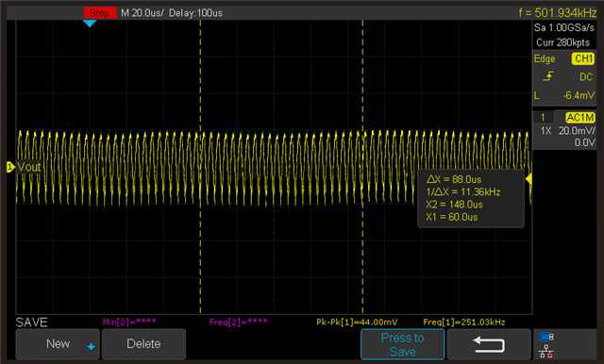The height and width of the screenshot is (364, 604).
Task: Open the 20.0mV/ vertical scale setting
Action: [x=577, y=131]
